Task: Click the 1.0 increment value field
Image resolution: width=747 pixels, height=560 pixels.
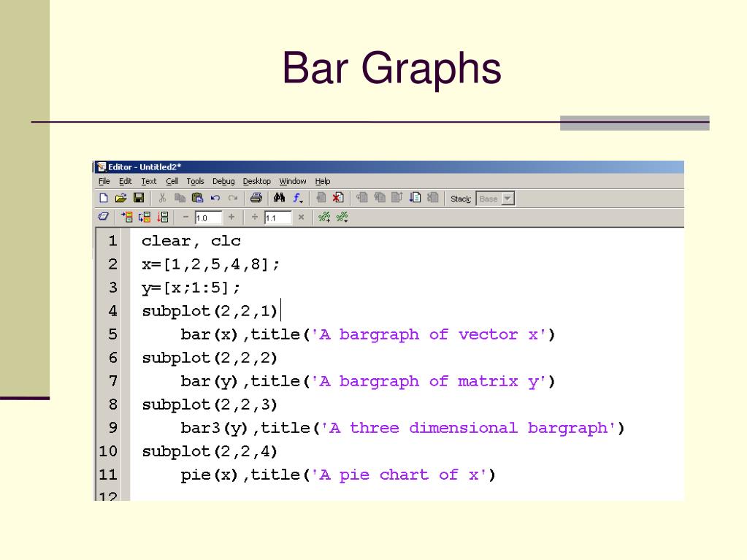Action: (x=207, y=218)
